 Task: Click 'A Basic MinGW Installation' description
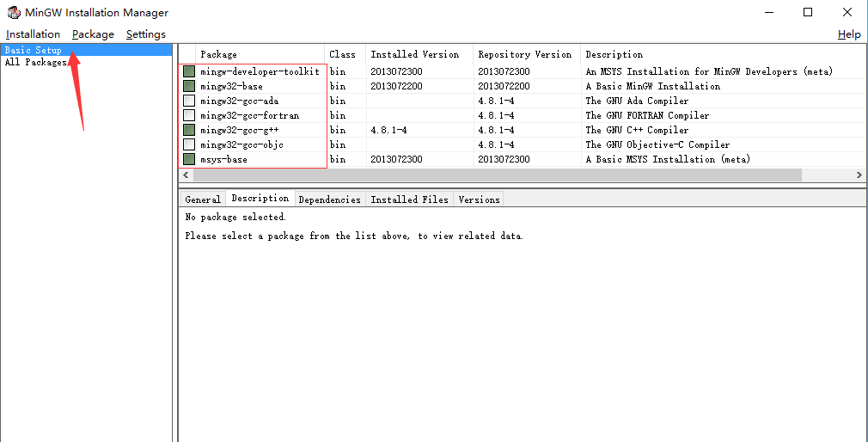click(x=652, y=86)
